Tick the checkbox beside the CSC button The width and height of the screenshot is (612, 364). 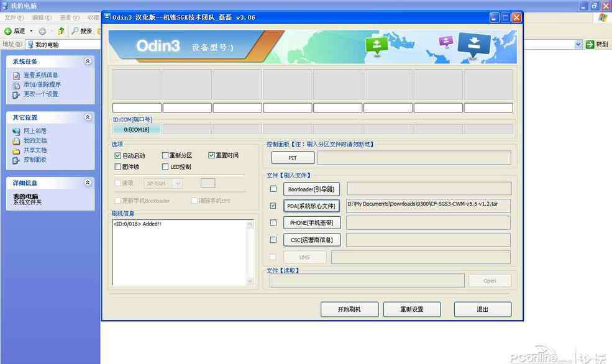(273, 240)
